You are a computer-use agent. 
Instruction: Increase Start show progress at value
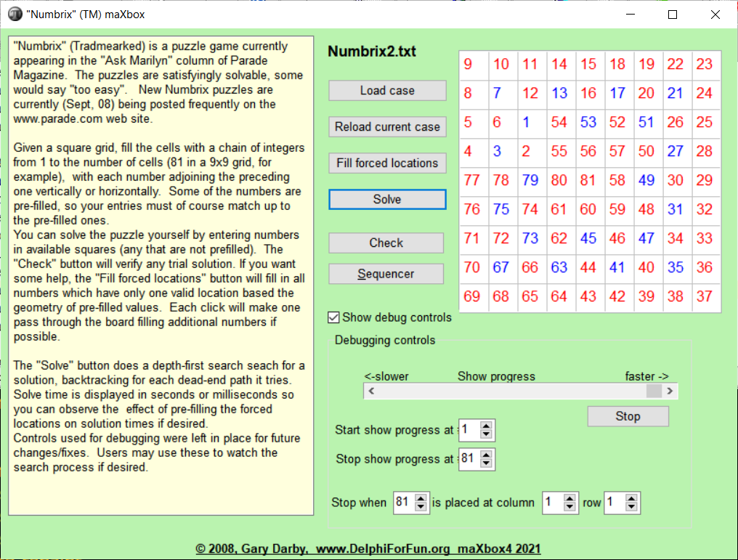pos(487,426)
